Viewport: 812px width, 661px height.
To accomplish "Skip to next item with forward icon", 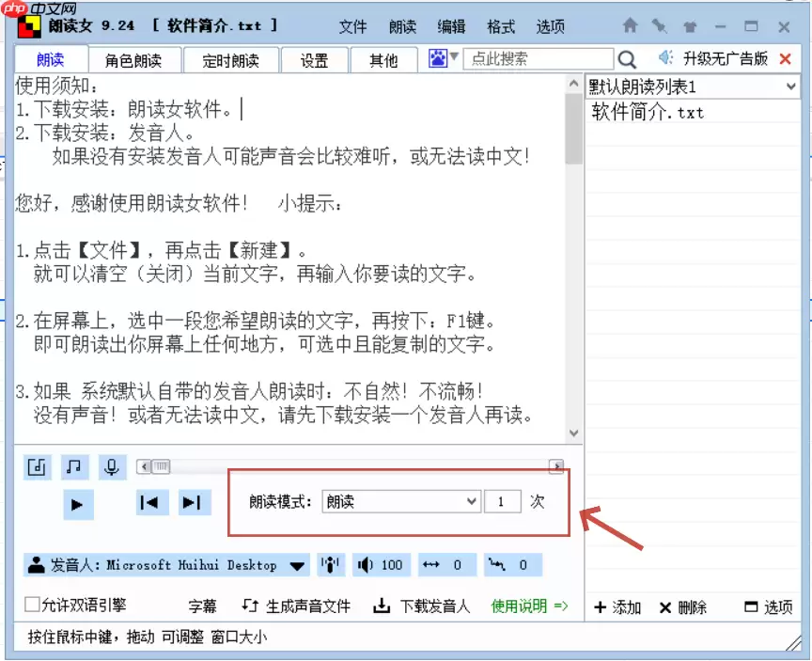I will [x=195, y=502].
